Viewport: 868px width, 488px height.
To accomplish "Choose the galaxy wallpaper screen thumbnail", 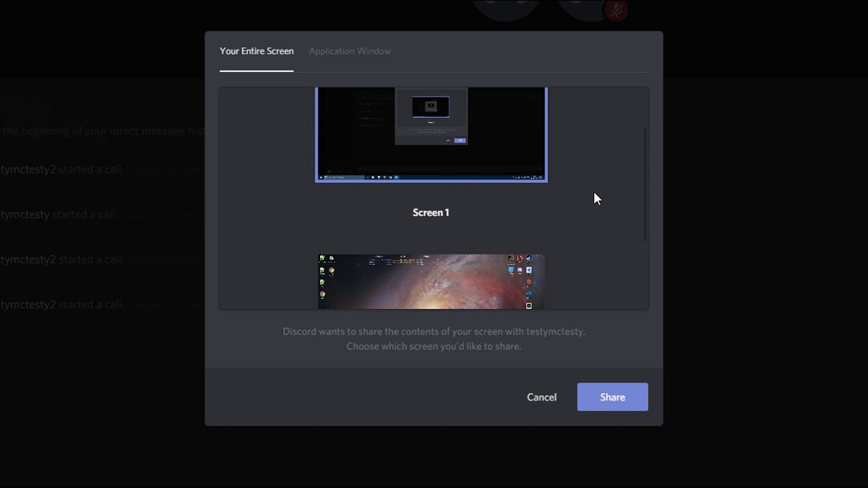I will click(x=431, y=281).
